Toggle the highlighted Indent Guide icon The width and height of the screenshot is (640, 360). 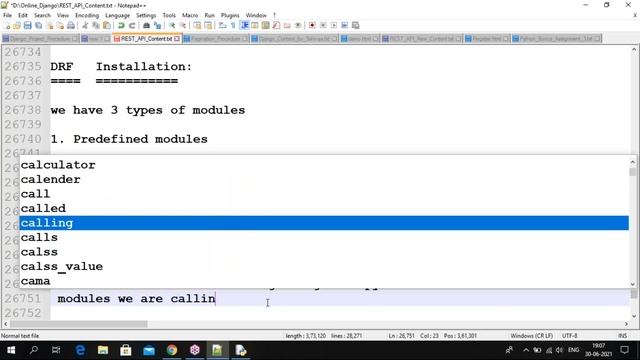[244, 25]
